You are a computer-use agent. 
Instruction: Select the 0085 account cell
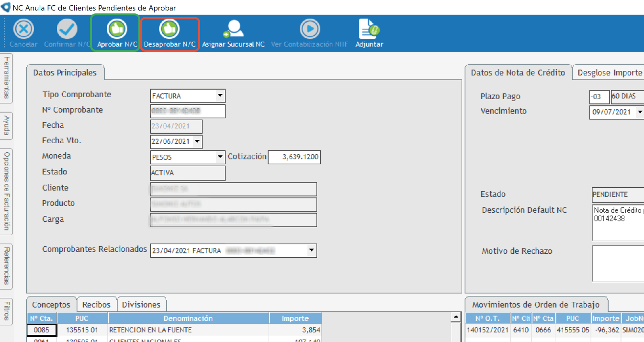click(42, 330)
